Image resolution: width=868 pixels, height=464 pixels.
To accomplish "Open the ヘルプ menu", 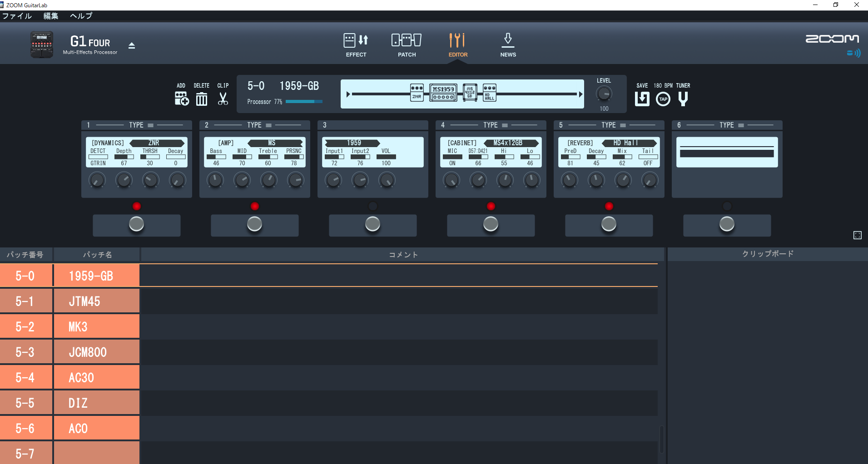I will 81,16.
